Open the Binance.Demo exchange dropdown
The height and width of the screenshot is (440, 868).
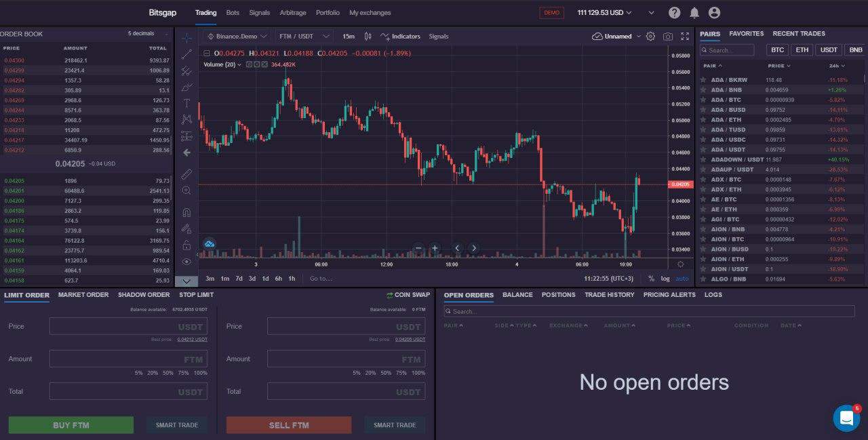click(x=239, y=36)
